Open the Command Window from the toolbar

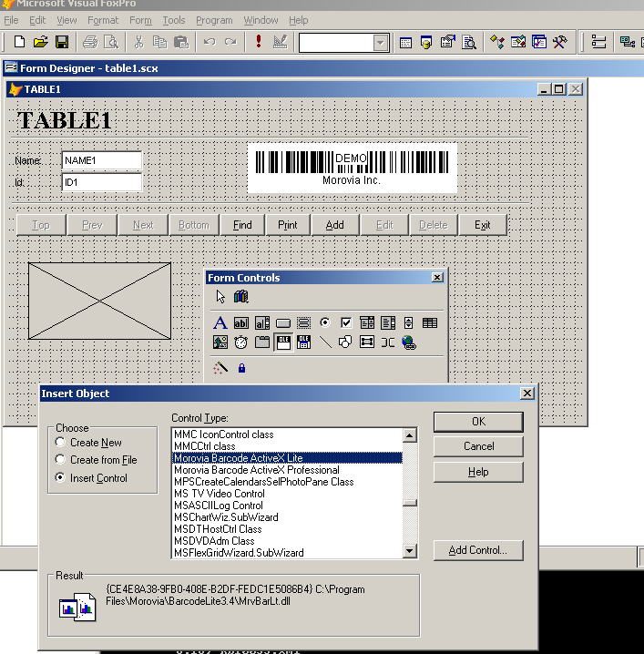[405, 43]
